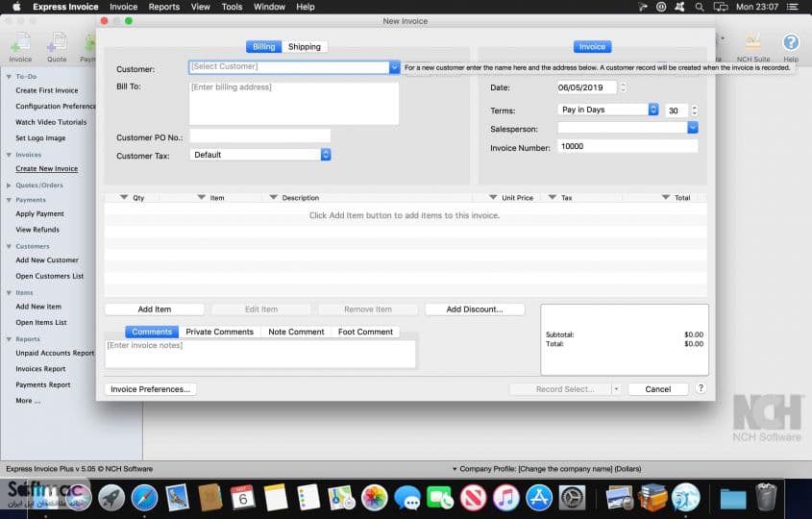Open the Trash in the dock

click(766, 497)
